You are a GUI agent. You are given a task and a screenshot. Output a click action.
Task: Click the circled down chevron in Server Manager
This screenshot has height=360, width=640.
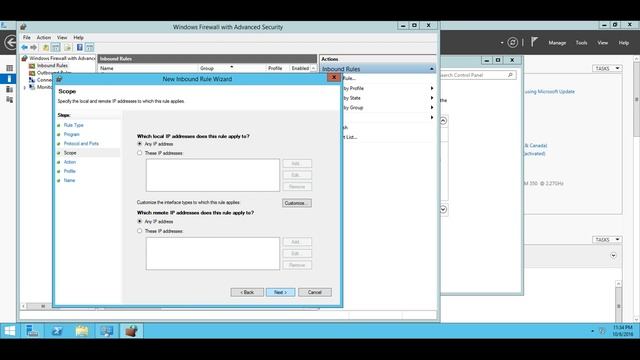(x=613, y=256)
